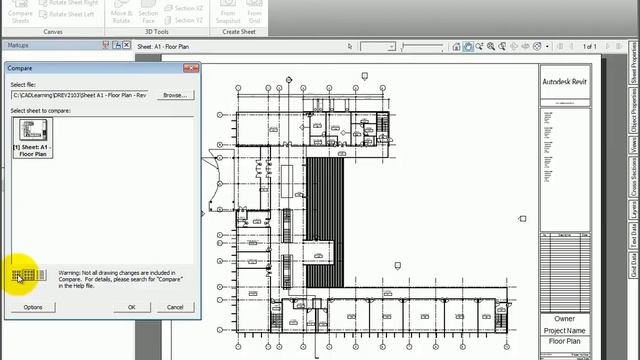The height and width of the screenshot is (360, 640).
Task: Click Rotate Sheet Right
Action: point(69,3)
